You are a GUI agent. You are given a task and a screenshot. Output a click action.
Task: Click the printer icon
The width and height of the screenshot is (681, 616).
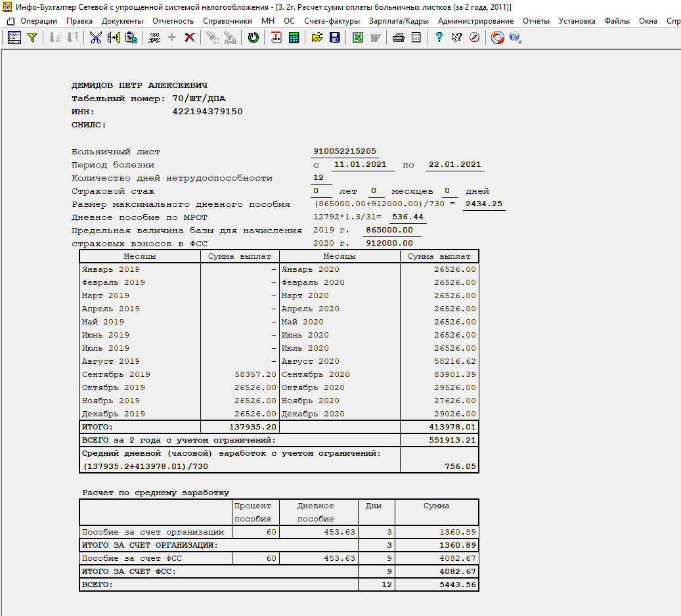[398, 38]
